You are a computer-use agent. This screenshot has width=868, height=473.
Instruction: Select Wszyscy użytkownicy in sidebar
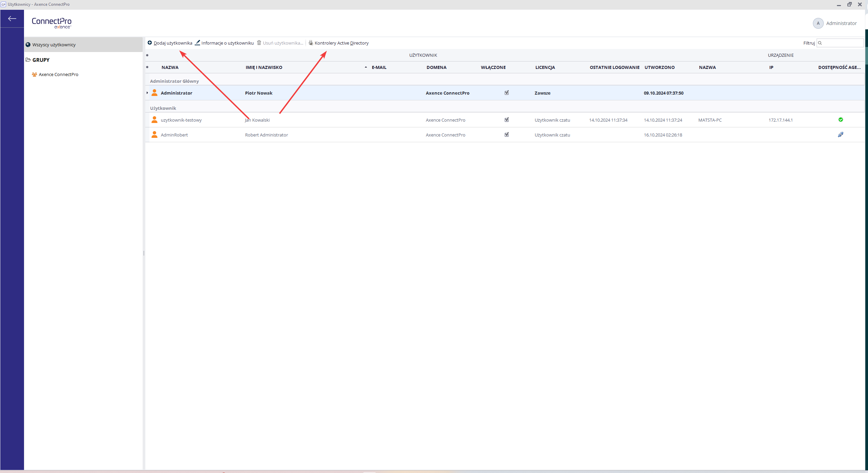click(83, 45)
